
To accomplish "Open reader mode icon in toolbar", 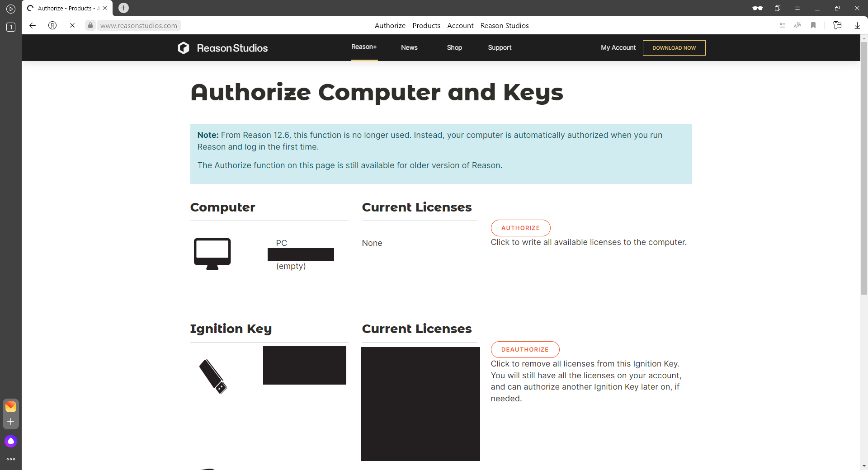I will point(783,25).
